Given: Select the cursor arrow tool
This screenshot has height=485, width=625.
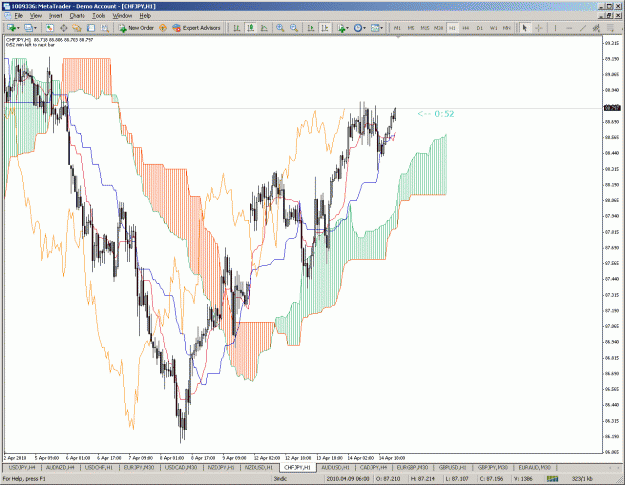Looking at the screenshot, I should pyautogui.click(x=525, y=28).
